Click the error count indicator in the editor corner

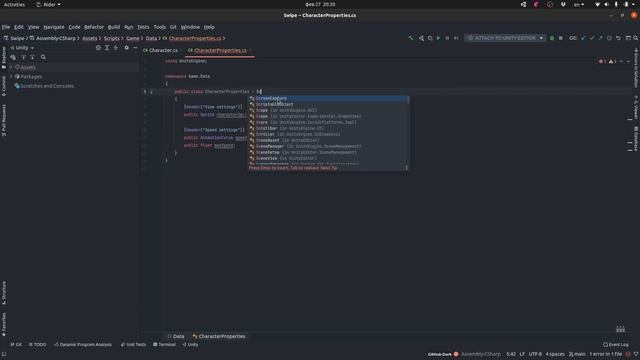click(602, 62)
